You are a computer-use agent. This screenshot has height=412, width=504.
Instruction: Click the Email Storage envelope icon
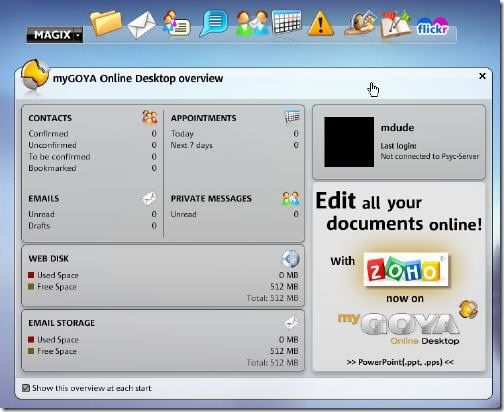[291, 323]
